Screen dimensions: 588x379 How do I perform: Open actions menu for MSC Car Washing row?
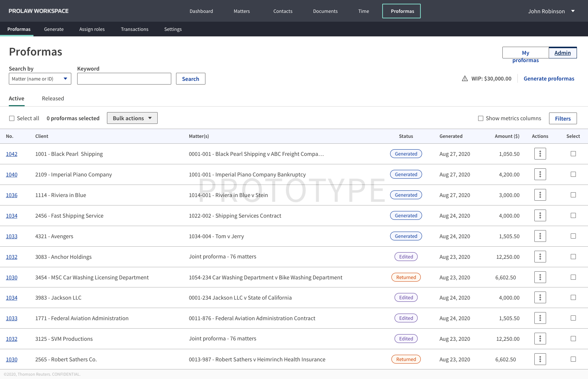[x=540, y=277]
